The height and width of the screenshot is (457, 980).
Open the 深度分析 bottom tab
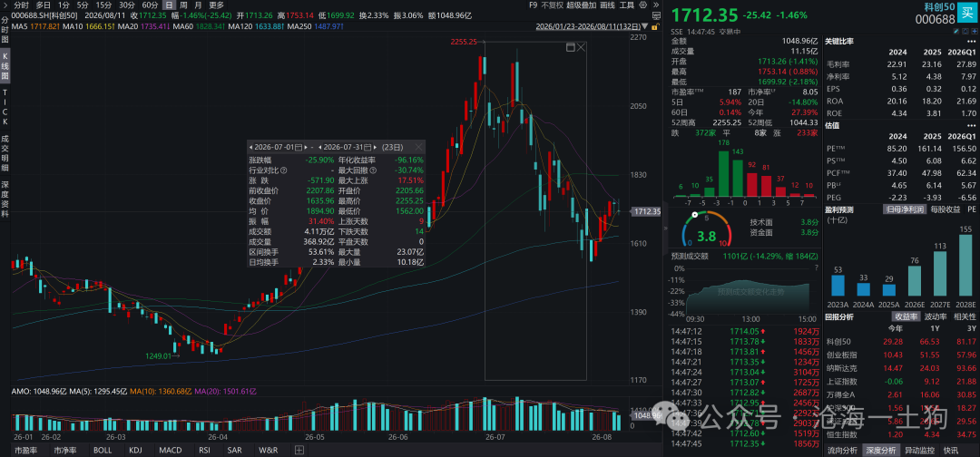[x=880, y=450]
